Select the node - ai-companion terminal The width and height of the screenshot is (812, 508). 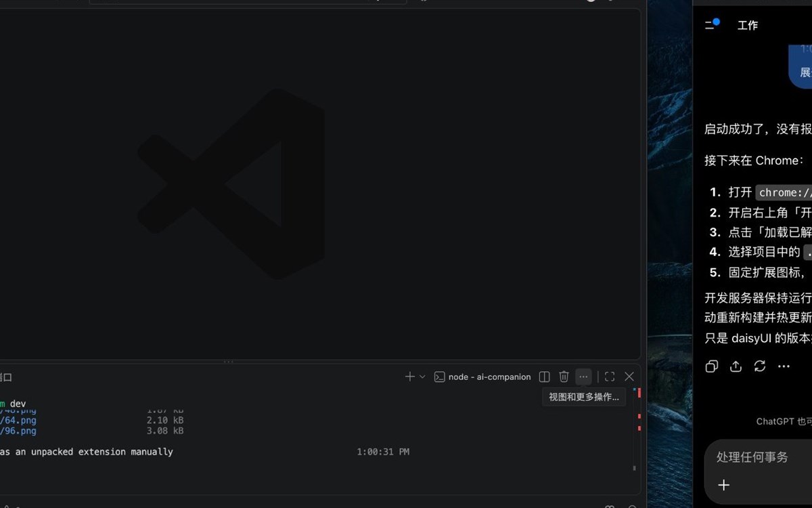coord(482,377)
